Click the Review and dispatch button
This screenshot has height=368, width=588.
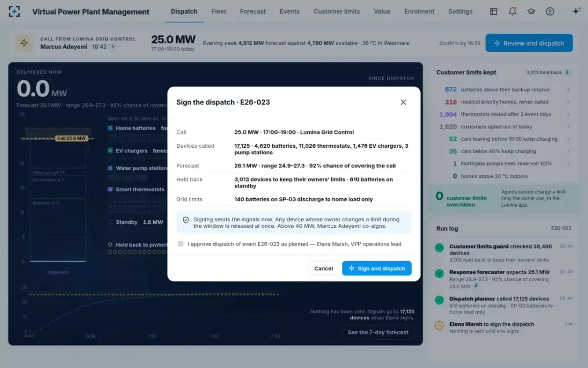click(529, 43)
